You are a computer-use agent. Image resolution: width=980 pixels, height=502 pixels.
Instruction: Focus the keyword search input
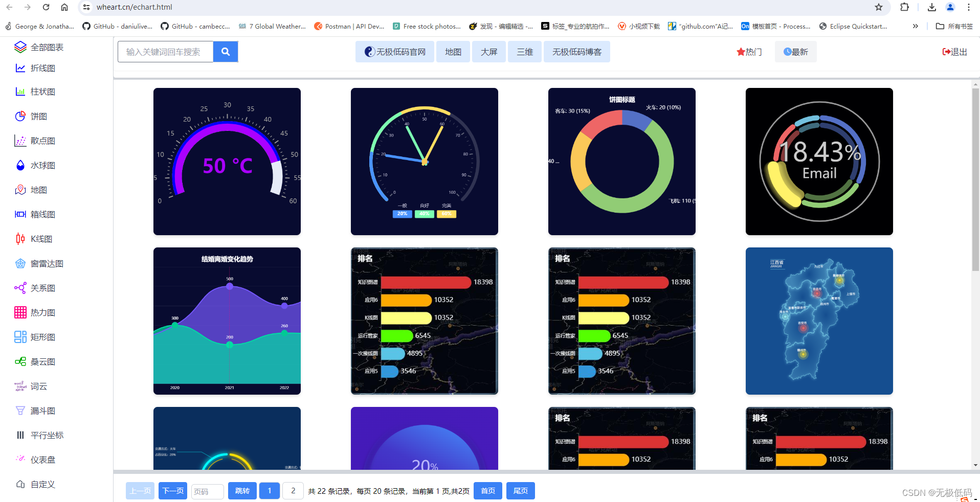166,52
